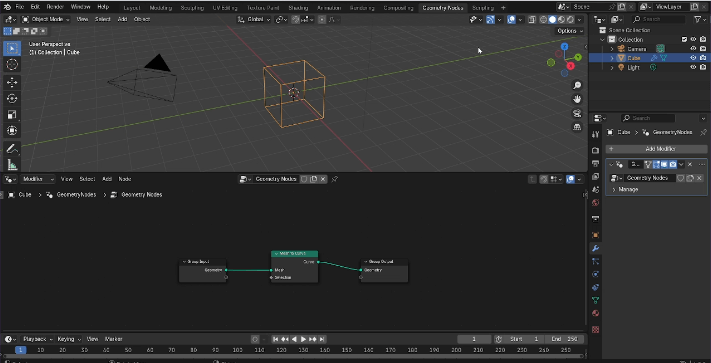Click the current frame number field
The width and height of the screenshot is (711, 363).
(474, 339)
